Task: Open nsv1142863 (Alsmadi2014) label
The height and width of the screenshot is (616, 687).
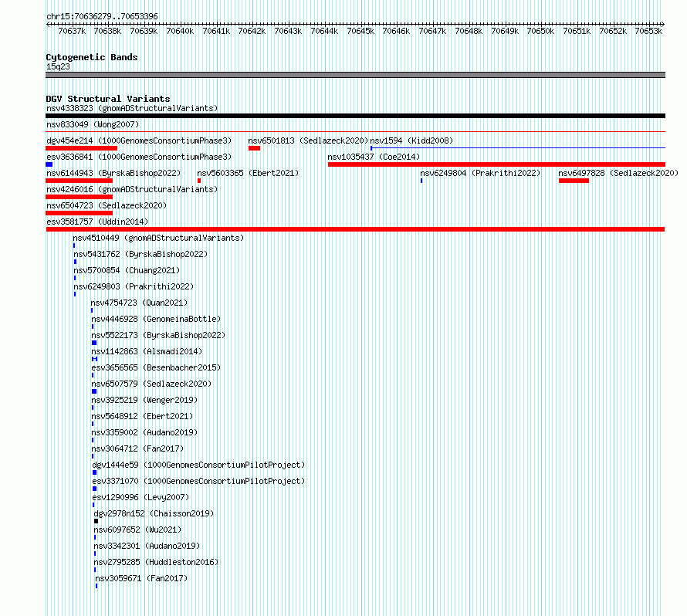Action: click(147, 351)
